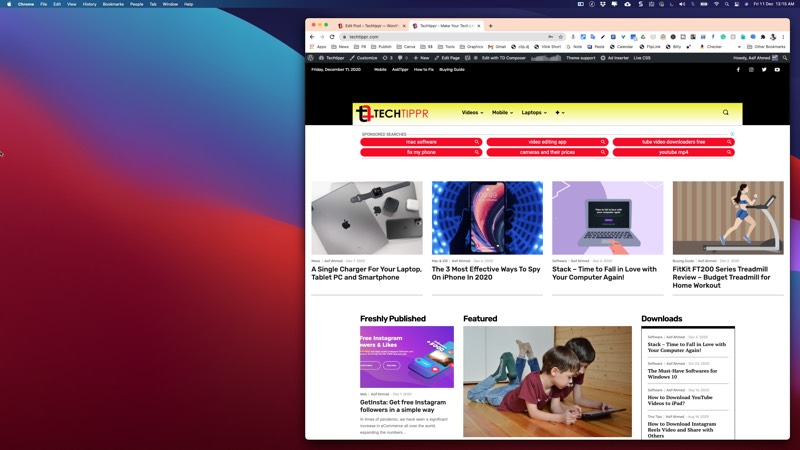Open the Instagram social icon
The height and width of the screenshot is (450, 800).
coord(751,69)
